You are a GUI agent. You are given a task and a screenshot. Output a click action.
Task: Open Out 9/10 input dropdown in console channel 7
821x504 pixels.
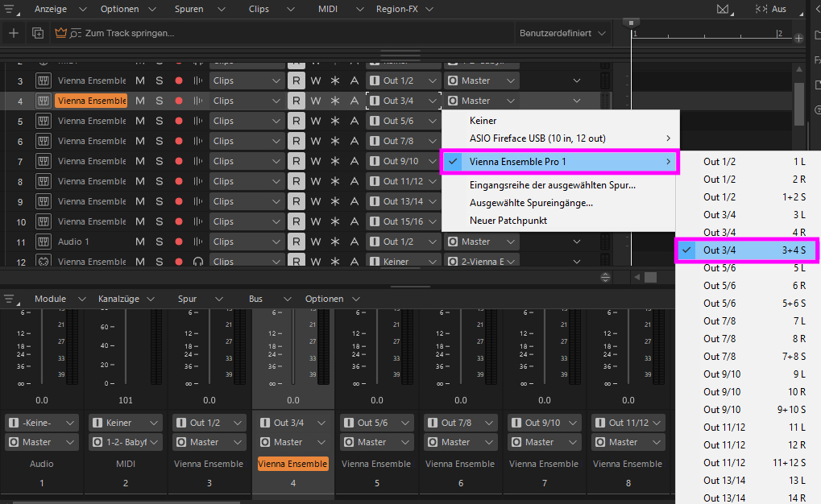pos(545,423)
